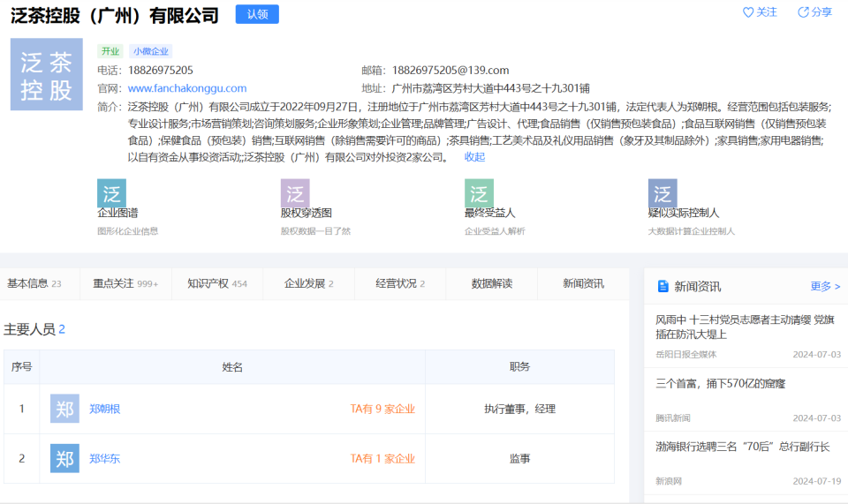The height and width of the screenshot is (504, 848).
Task: Open the news 三个首富，捅下570亿的窟窿
Action: 721,384
